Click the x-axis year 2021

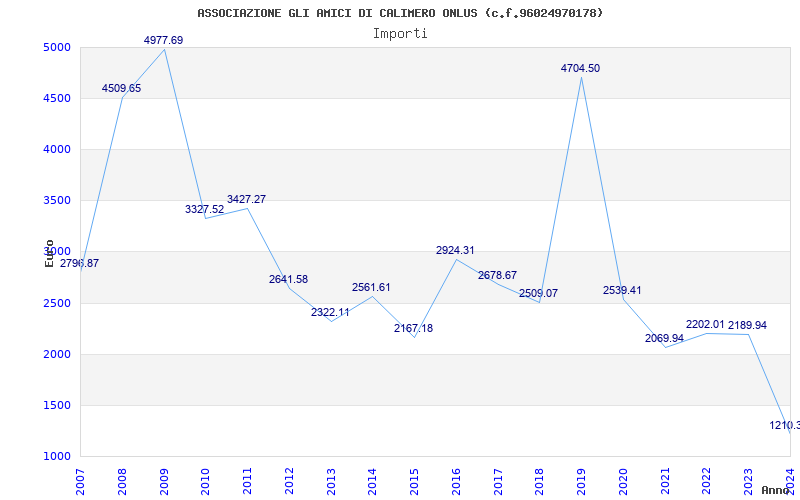tap(665, 482)
